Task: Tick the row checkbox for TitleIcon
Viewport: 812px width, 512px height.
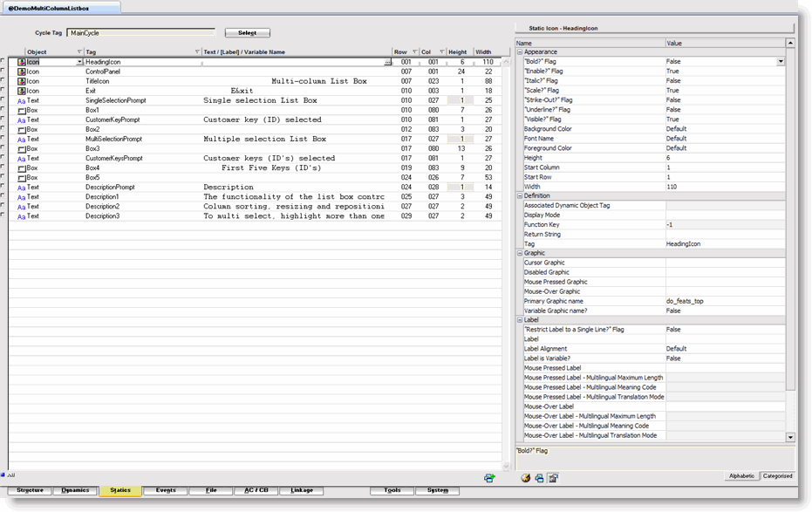Action: click(x=3, y=79)
